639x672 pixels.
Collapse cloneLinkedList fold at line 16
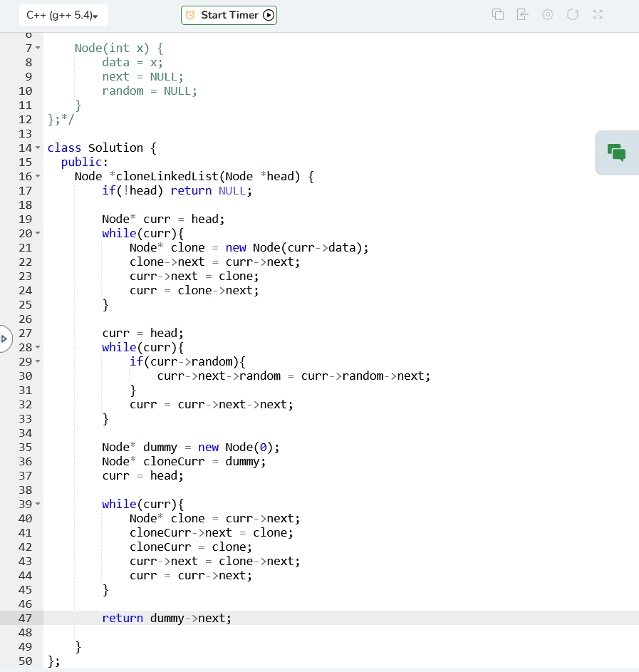coord(38,176)
